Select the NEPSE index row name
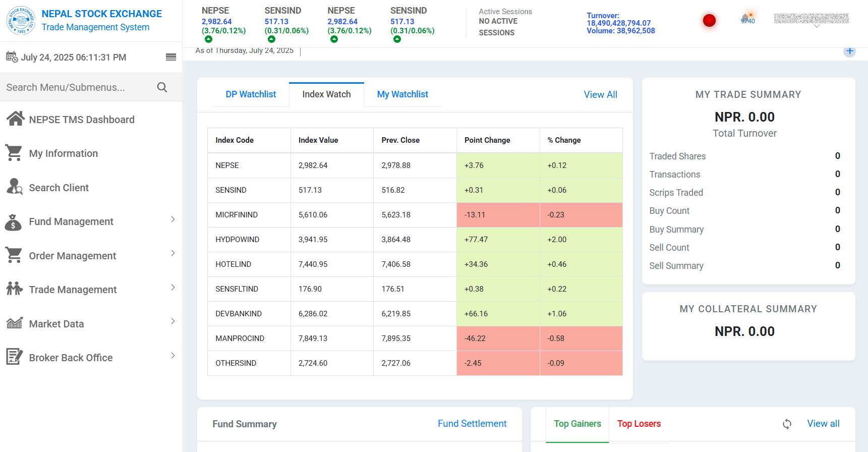Image resolution: width=868 pixels, height=452 pixels. tap(227, 165)
